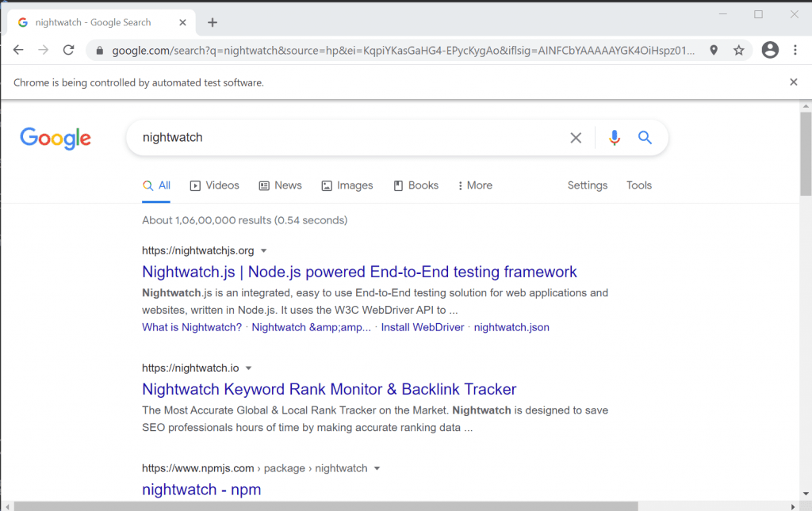The width and height of the screenshot is (812, 511).
Task: Open the npmjs.com result dropdown arrow
Action: 377,468
